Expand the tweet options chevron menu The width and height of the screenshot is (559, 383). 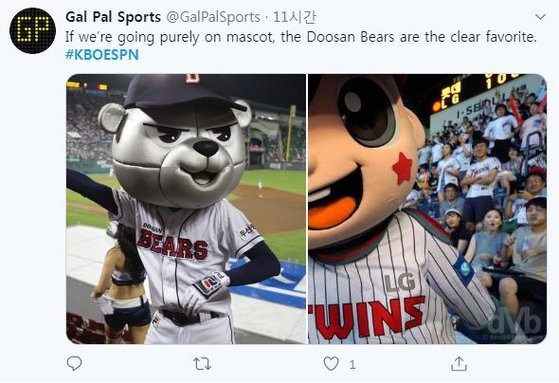click(x=540, y=17)
